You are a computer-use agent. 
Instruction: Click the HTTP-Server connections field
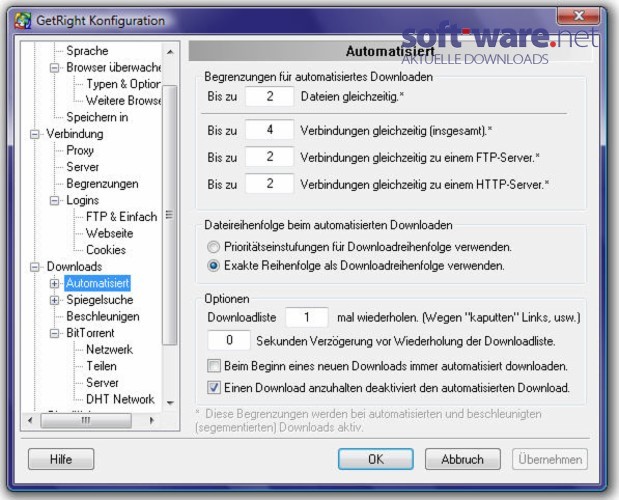click(x=269, y=184)
